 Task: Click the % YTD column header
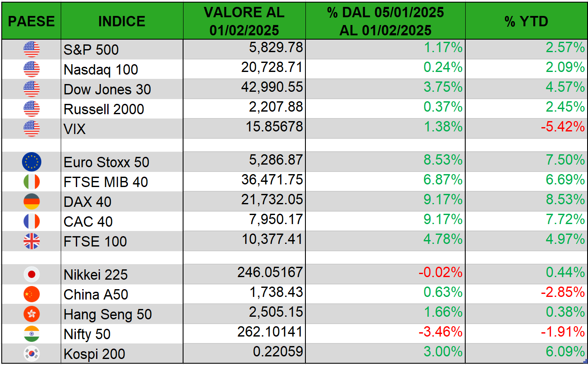coord(526,21)
